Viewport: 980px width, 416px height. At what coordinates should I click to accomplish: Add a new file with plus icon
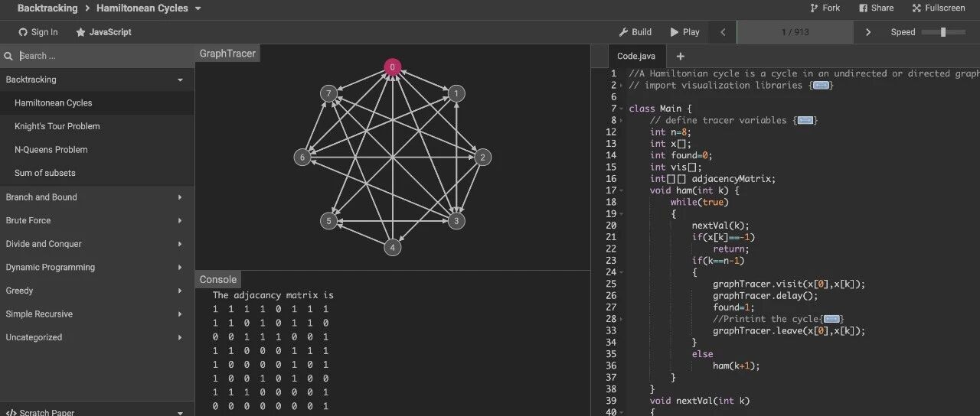coord(680,56)
